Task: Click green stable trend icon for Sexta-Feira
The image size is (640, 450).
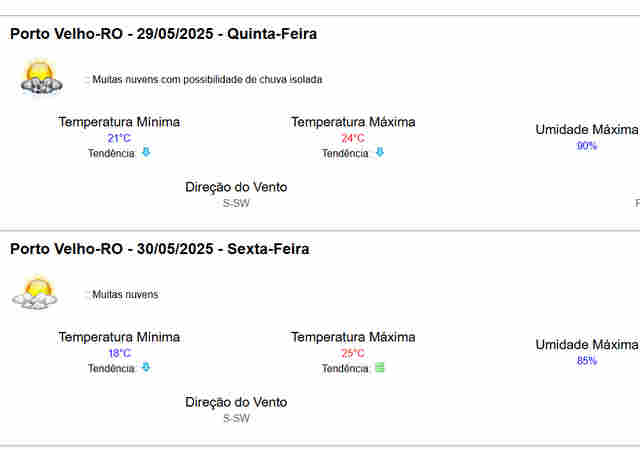Action: (x=379, y=368)
